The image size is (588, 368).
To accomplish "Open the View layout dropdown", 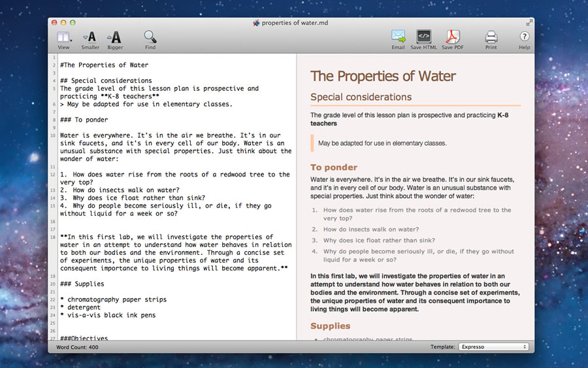I will [64, 37].
